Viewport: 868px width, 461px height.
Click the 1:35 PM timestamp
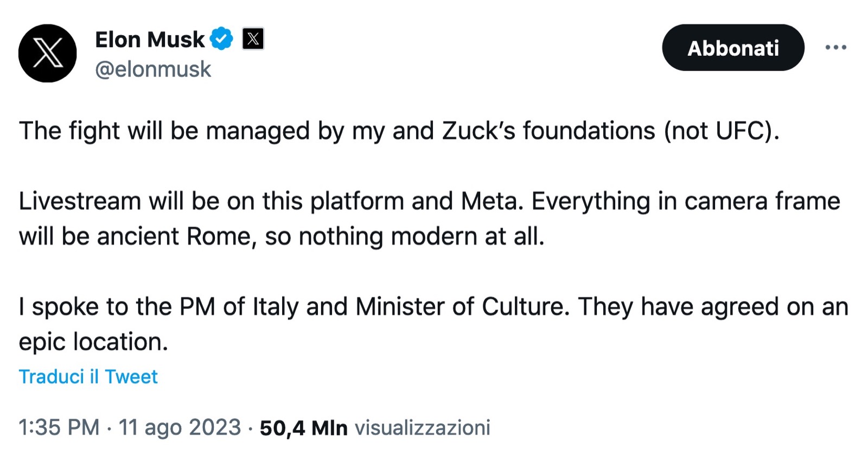pos(59,427)
